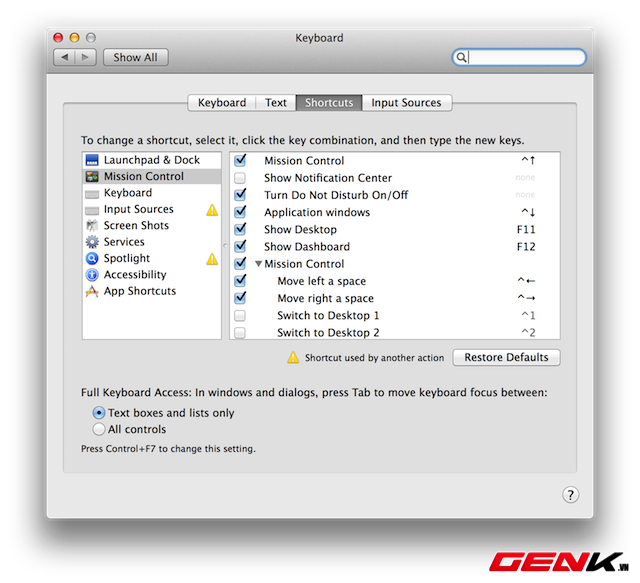Click the ^↓ shortcut for Application windows
This screenshot has width=640, height=583.
pyautogui.click(x=528, y=212)
